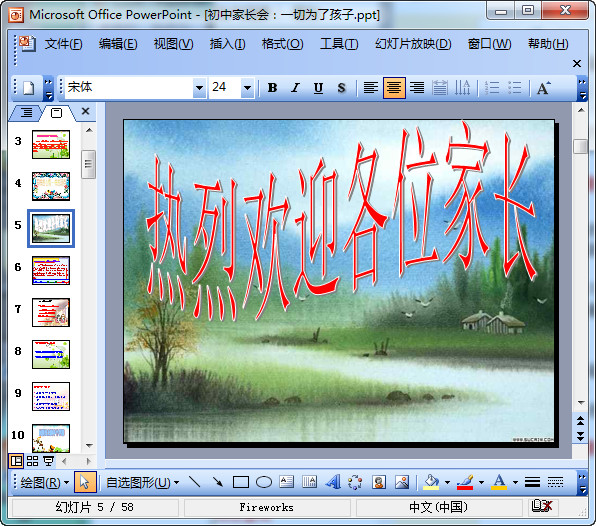
Task: Select the Arrow drawing tool
Action: (218, 483)
